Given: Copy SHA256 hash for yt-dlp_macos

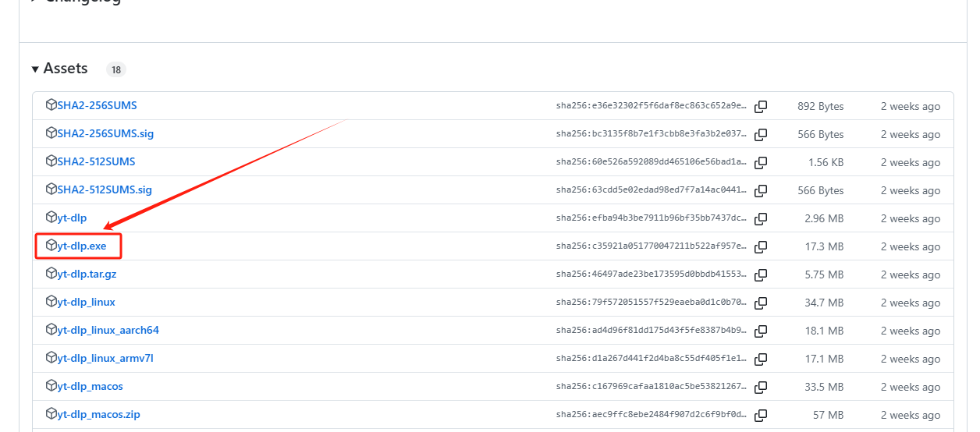Looking at the screenshot, I should pyautogui.click(x=761, y=387).
